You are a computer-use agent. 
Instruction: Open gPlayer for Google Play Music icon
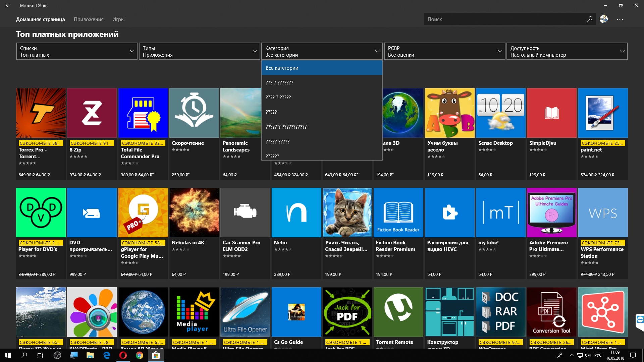point(143,213)
